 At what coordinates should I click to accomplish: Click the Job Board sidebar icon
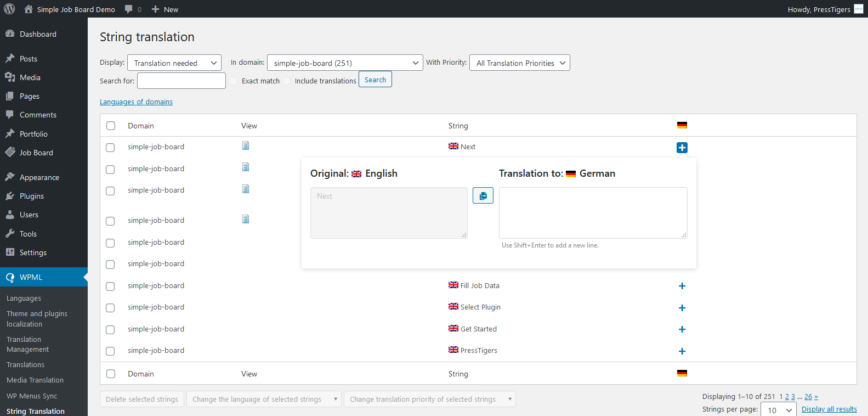coord(10,152)
